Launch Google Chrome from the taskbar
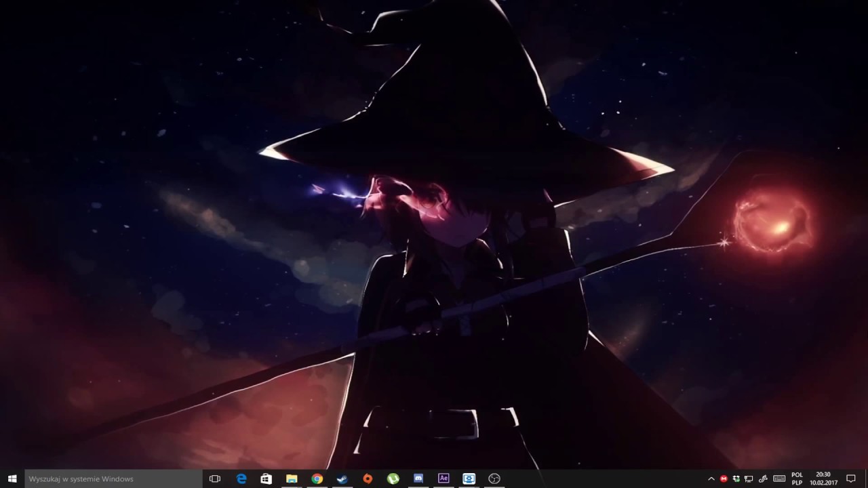The height and width of the screenshot is (488, 868). click(317, 479)
